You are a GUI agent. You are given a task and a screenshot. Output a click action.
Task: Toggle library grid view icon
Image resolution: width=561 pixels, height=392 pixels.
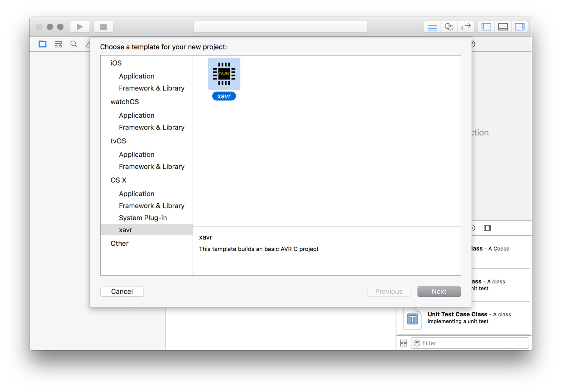[x=404, y=343]
